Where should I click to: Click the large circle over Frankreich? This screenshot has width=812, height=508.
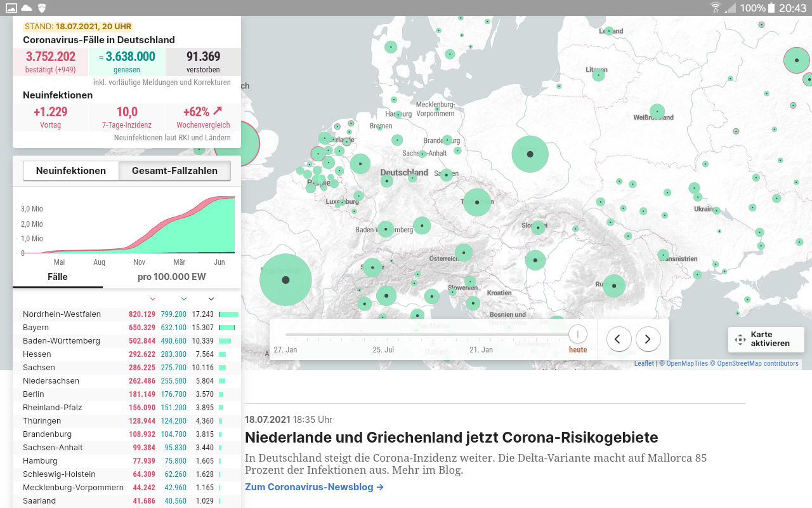click(285, 280)
